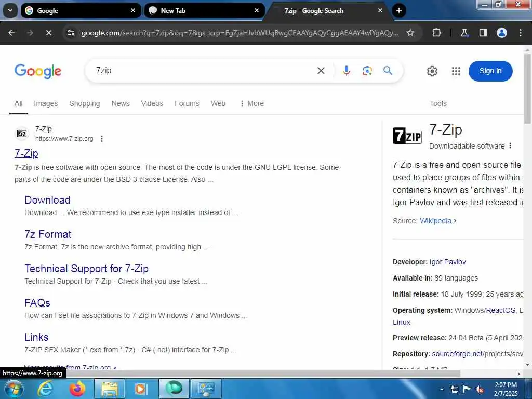Image resolution: width=532 pixels, height=399 pixels.
Task: Bookmark this page with star icon
Action: coord(410,33)
